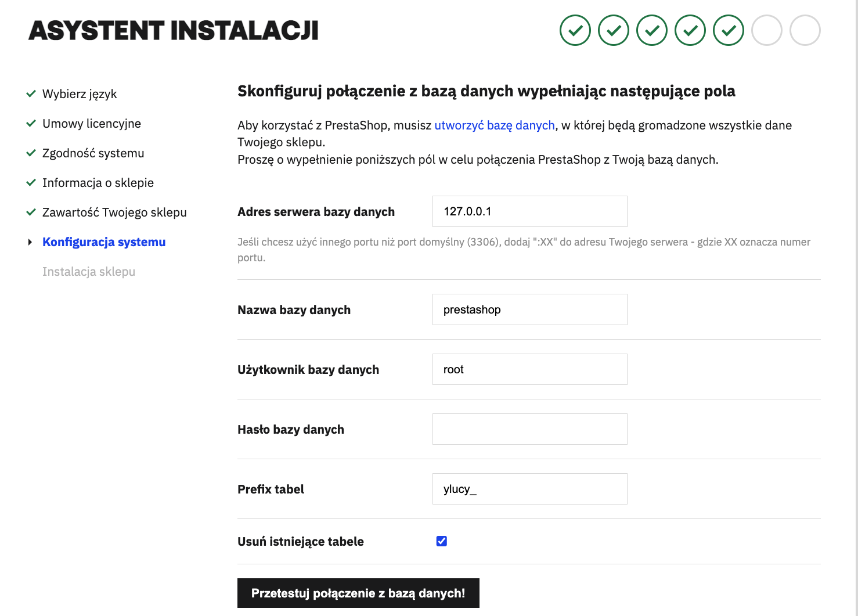The image size is (858, 616).
Task: Click the Prefix tabel label
Action: pos(271,489)
